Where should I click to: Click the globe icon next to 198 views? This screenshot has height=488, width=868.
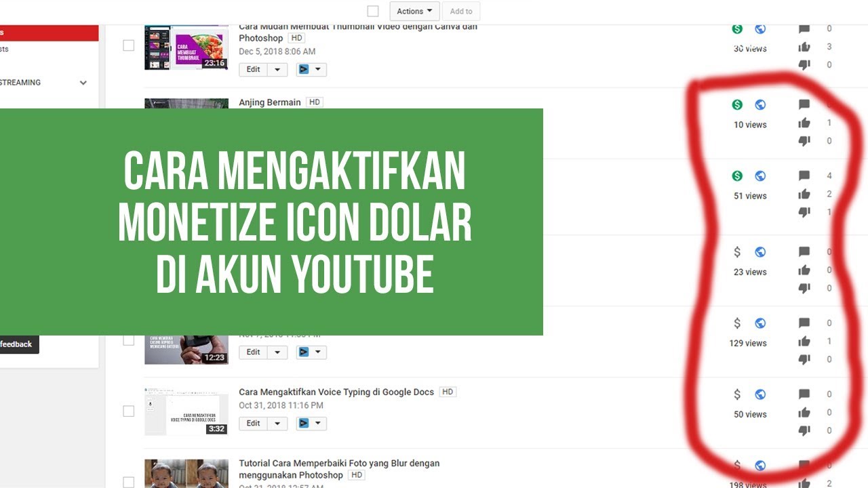[x=760, y=466]
